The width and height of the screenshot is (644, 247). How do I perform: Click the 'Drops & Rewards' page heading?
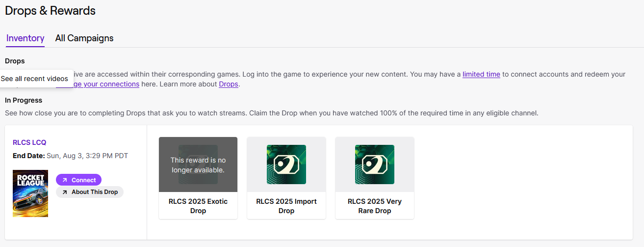51,10
